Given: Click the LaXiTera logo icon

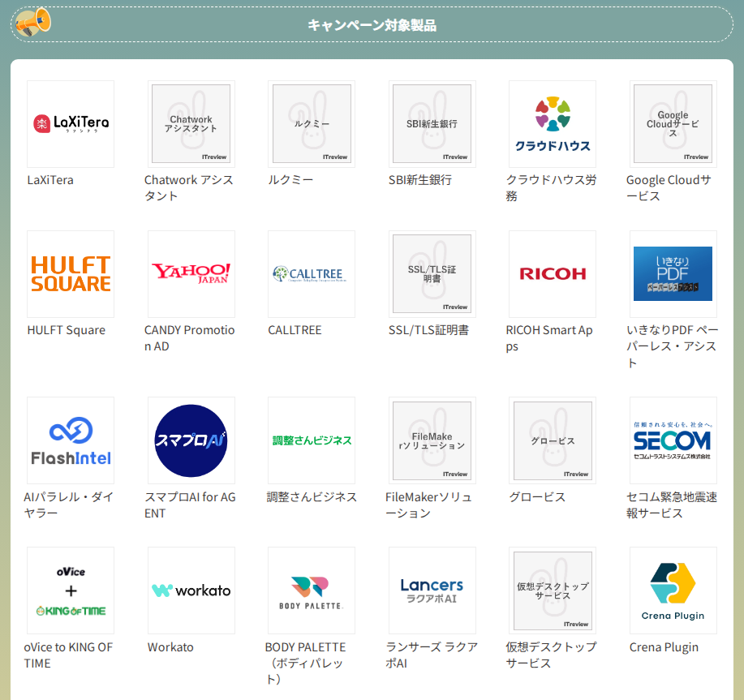Looking at the screenshot, I should tap(71, 124).
